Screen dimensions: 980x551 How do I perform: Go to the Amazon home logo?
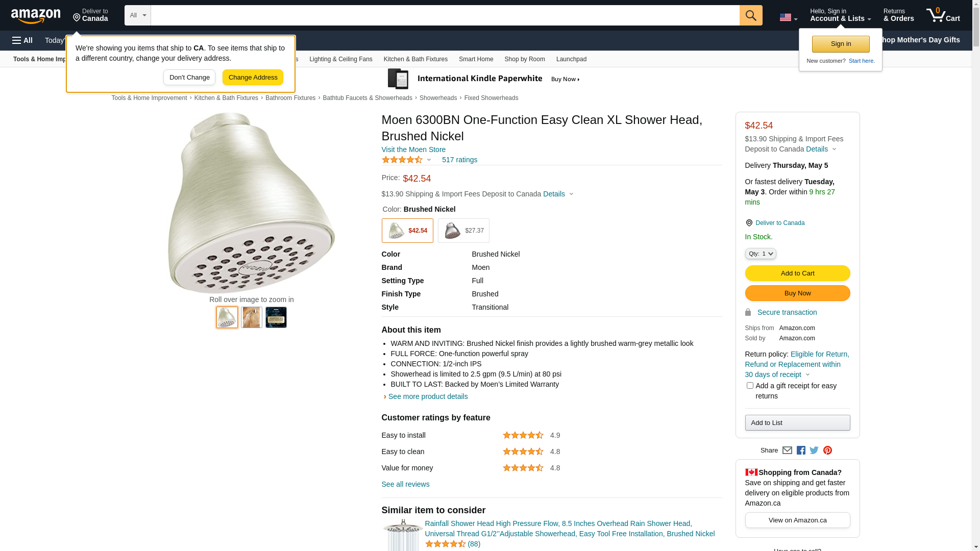(36, 16)
